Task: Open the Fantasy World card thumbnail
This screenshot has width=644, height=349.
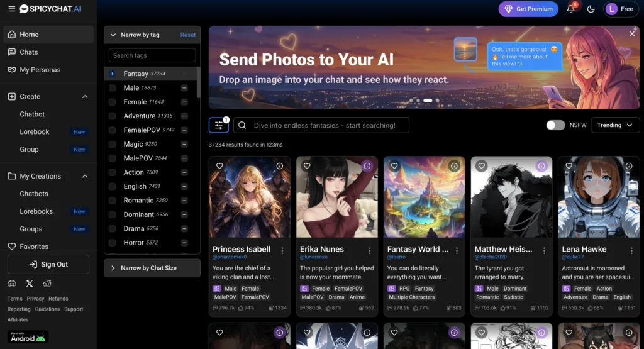Action: coord(425,197)
